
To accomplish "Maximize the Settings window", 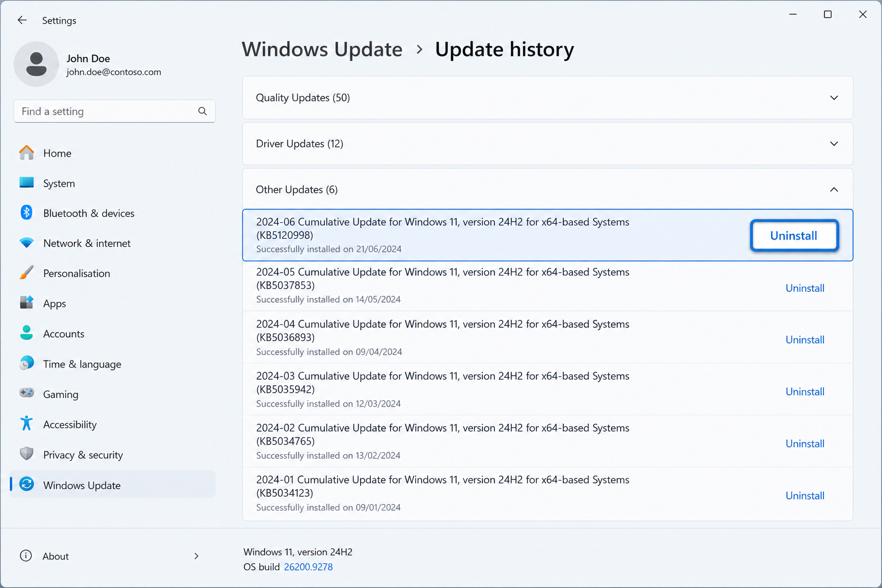I will pos(827,14).
